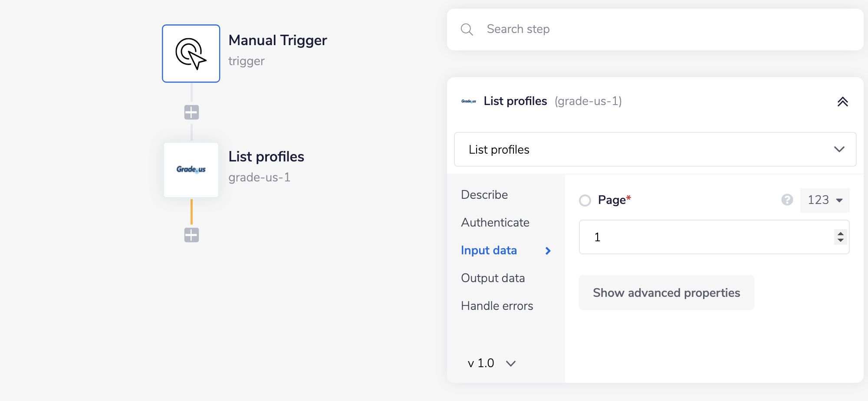Increase the Page number stepper
Viewport: 868px width, 401px height.
(x=841, y=233)
